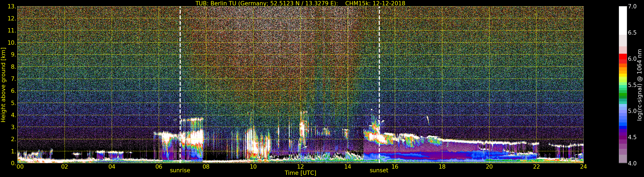
Task: Click the time axis tick label '20'
Action: click(489, 166)
